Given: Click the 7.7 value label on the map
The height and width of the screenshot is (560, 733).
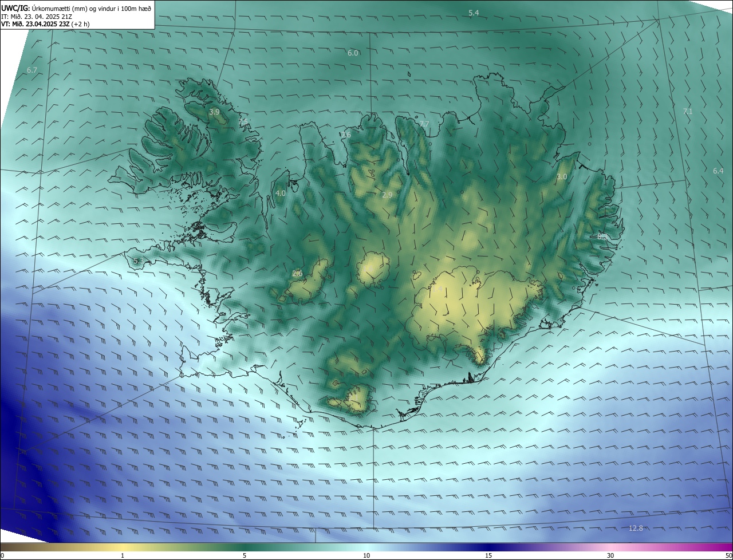Looking at the screenshot, I should pos(424,124).
